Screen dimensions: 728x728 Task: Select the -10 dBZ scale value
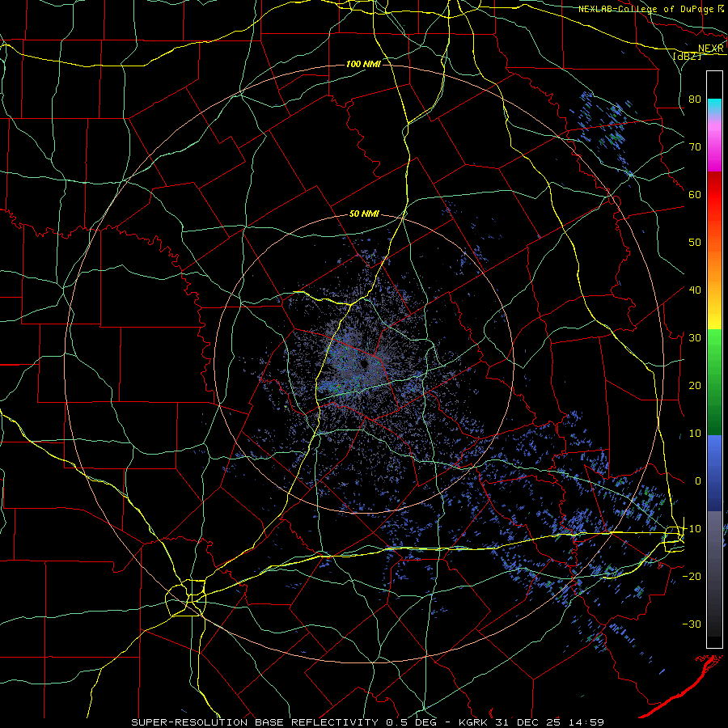(x=692, y=528)
